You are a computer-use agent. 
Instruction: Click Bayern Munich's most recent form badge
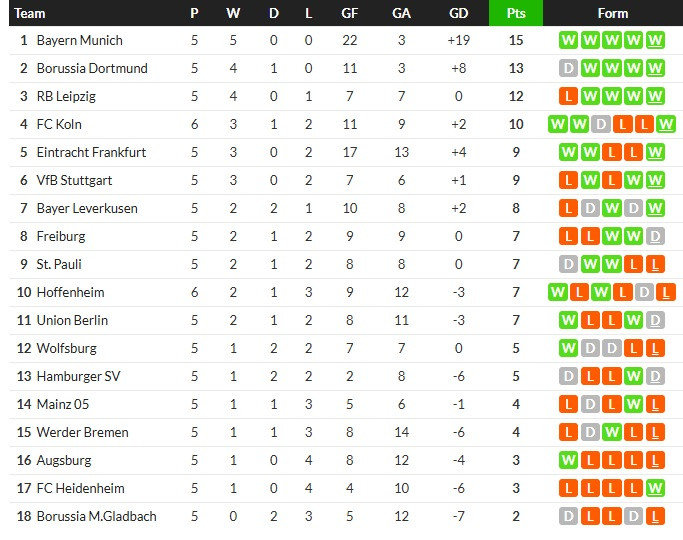[655, 40]
